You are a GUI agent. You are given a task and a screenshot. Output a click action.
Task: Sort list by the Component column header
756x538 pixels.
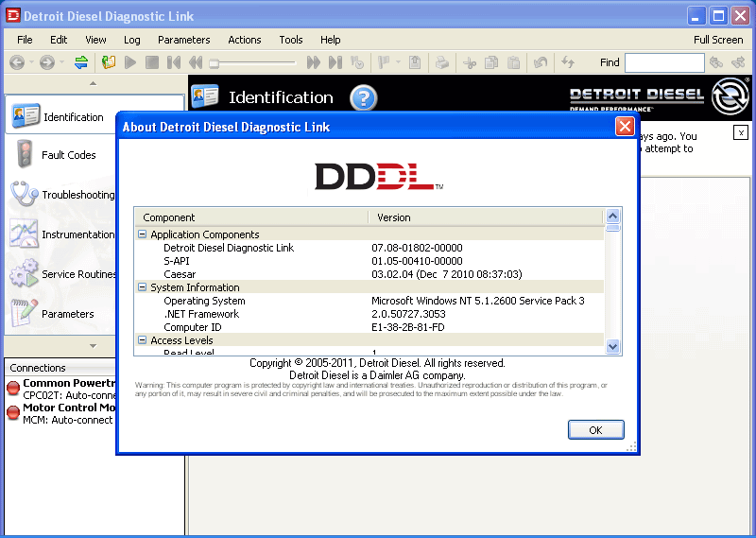(x=250, y=217)
